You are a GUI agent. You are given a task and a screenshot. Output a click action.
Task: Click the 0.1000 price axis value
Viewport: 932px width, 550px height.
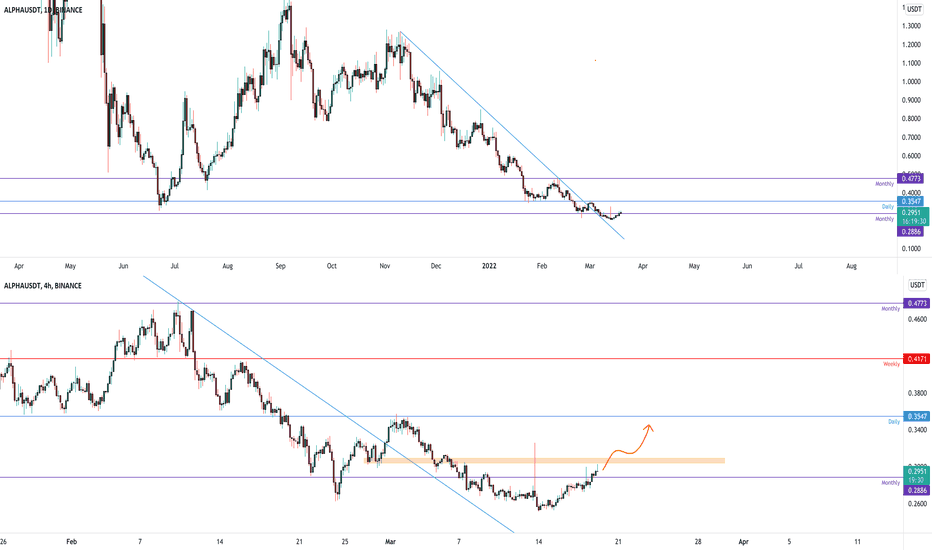point(911,249)
